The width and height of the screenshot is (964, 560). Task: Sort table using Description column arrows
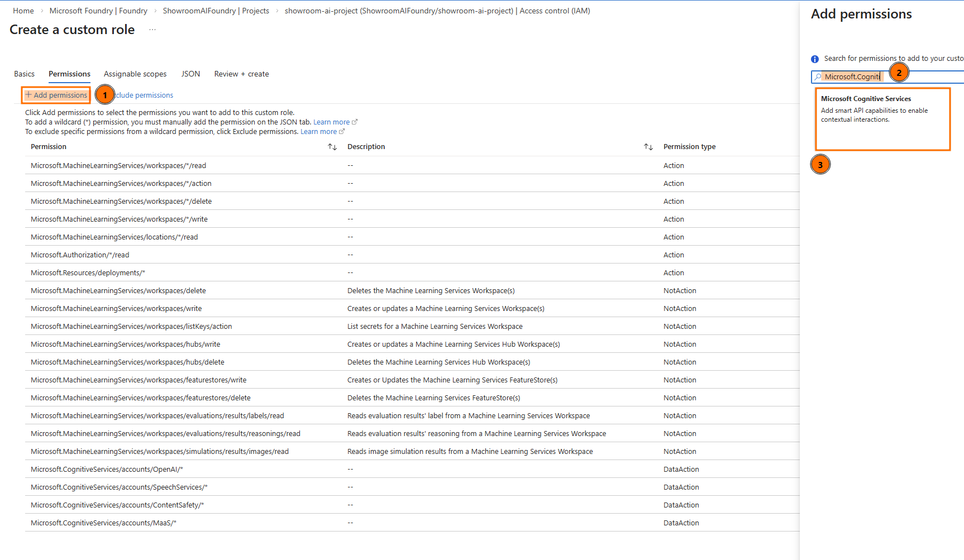(x=648, y=147)
